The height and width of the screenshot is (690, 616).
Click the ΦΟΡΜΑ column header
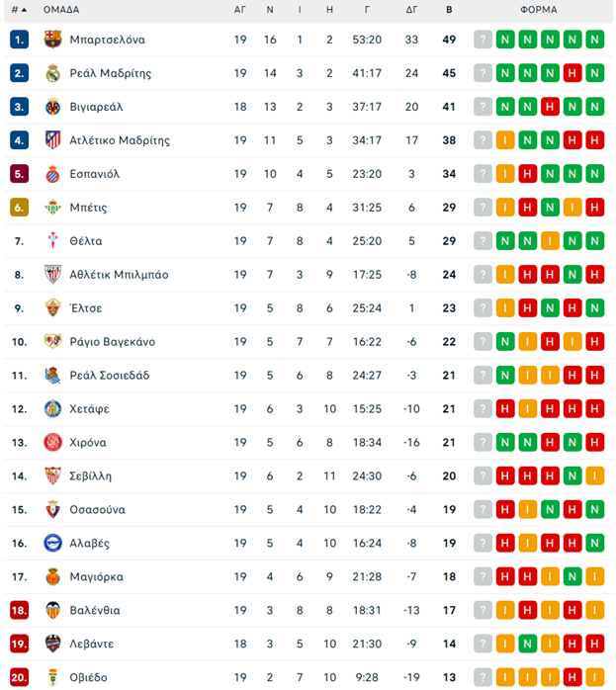click(539, 10)
